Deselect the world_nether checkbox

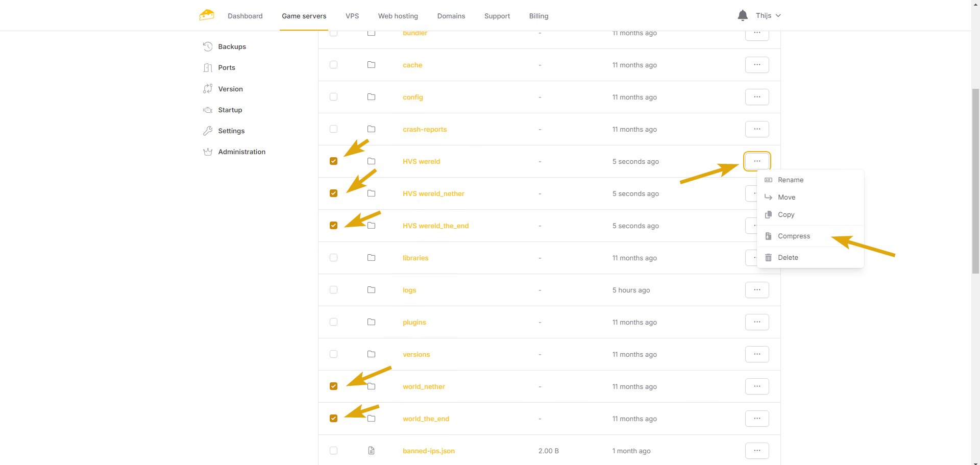tap(333, 386)
